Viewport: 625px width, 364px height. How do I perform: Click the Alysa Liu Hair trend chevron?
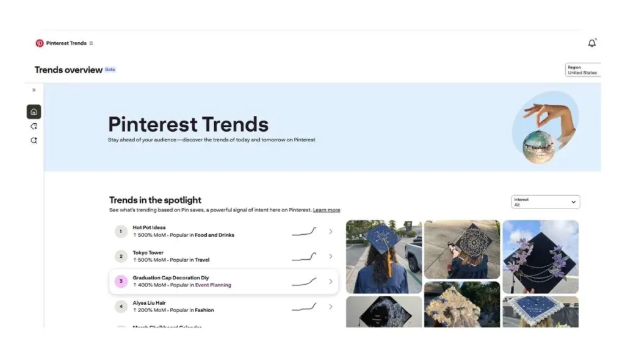click(331, 307)
